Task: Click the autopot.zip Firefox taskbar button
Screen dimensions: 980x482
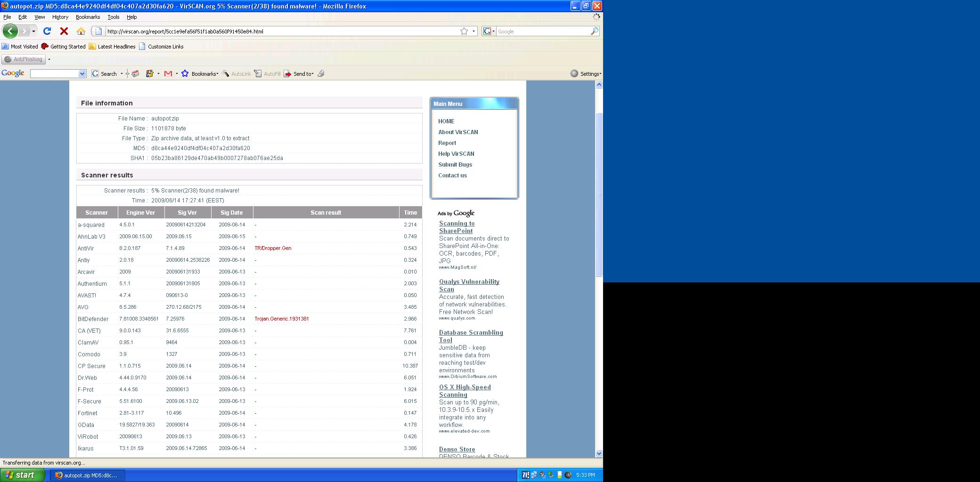Action: pos(87,475)
